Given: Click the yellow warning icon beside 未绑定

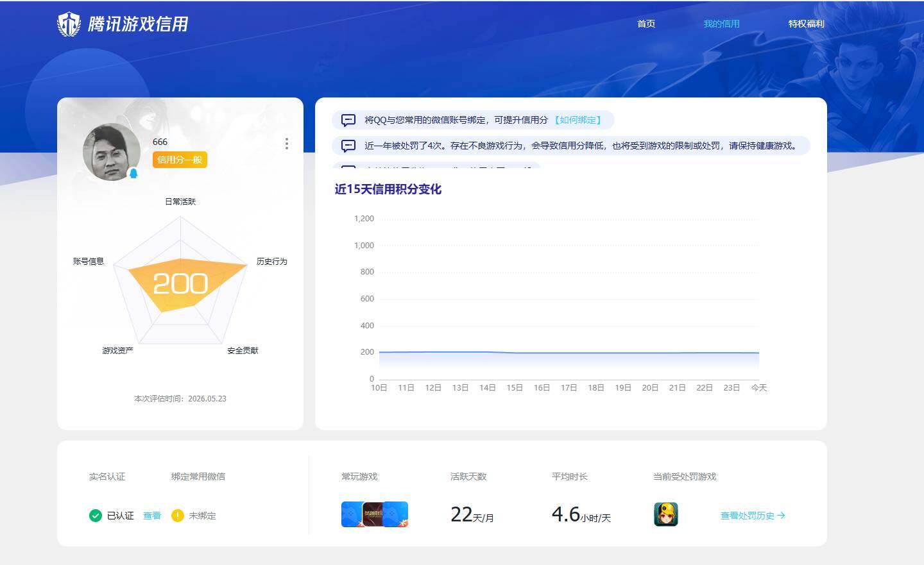Looking at the screenshot, I should click(x=178, y=516).
